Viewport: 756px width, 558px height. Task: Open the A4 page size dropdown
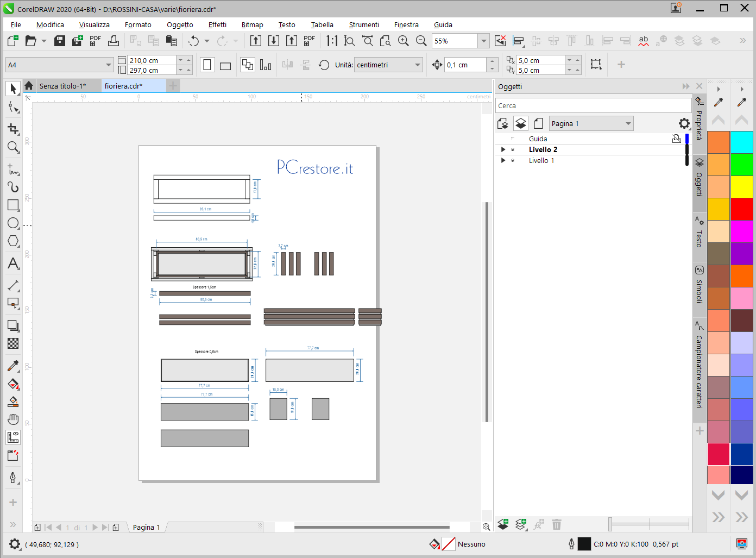pos(109,65)
